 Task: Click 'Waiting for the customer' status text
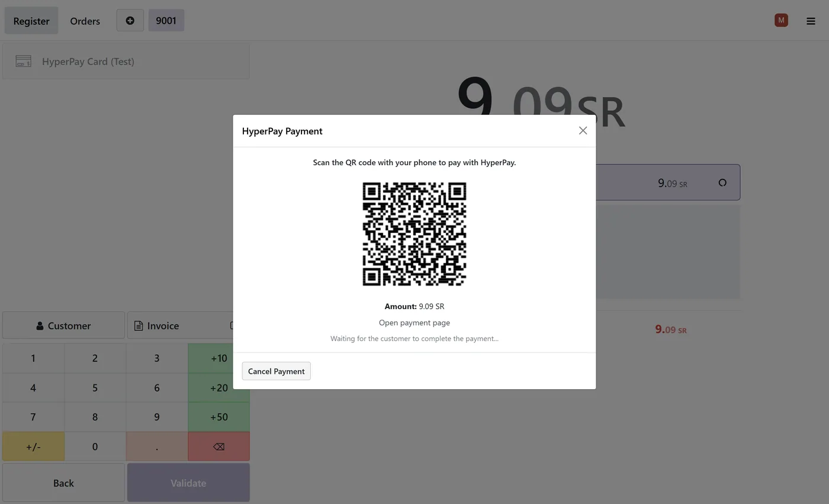pyautogui.click(x=415, y=339)
